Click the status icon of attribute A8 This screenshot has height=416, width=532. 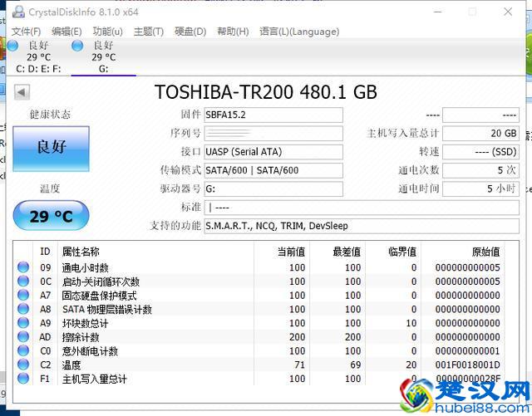coord(23,309)
